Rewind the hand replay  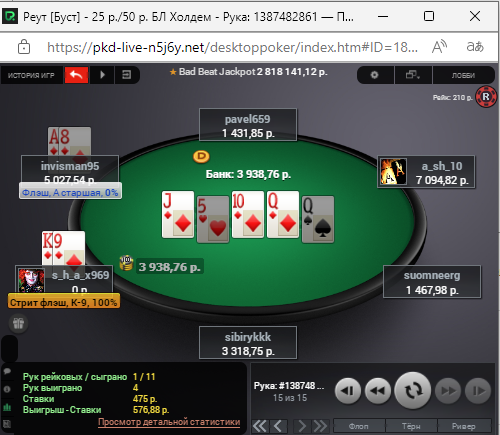pyautogui.click(x=378, y=390)
